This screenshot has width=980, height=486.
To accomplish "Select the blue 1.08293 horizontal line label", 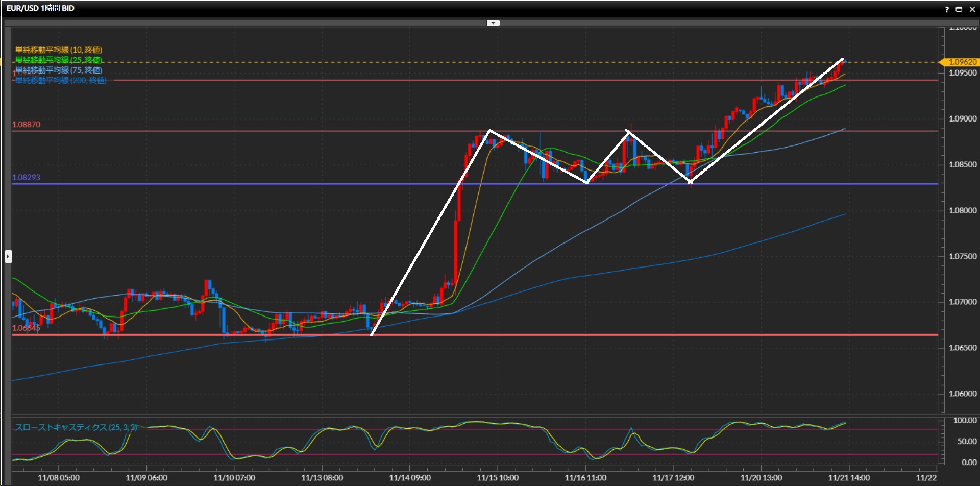I will click(x=26, y=178).
